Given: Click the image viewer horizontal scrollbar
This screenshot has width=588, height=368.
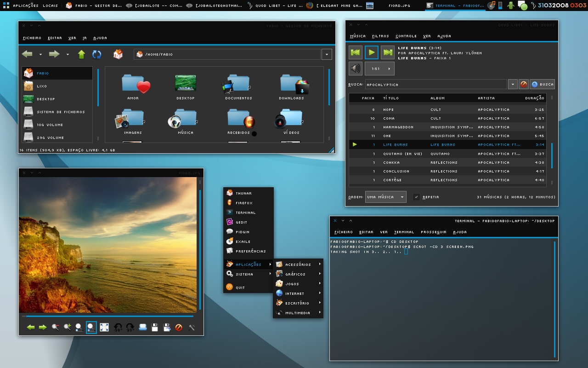Looking at the screenshot, I should tap(110, 316).
